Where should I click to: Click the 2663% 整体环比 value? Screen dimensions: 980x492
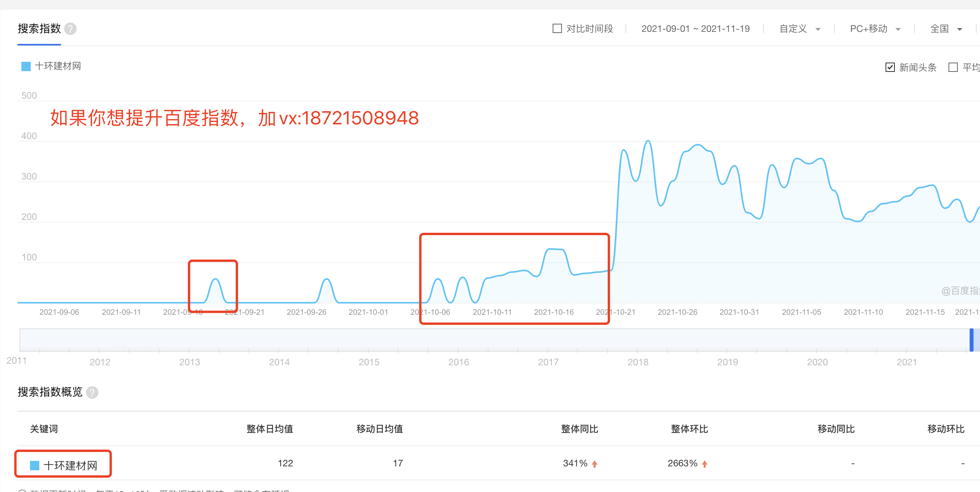pyautogui.click(x=682, y=463)
